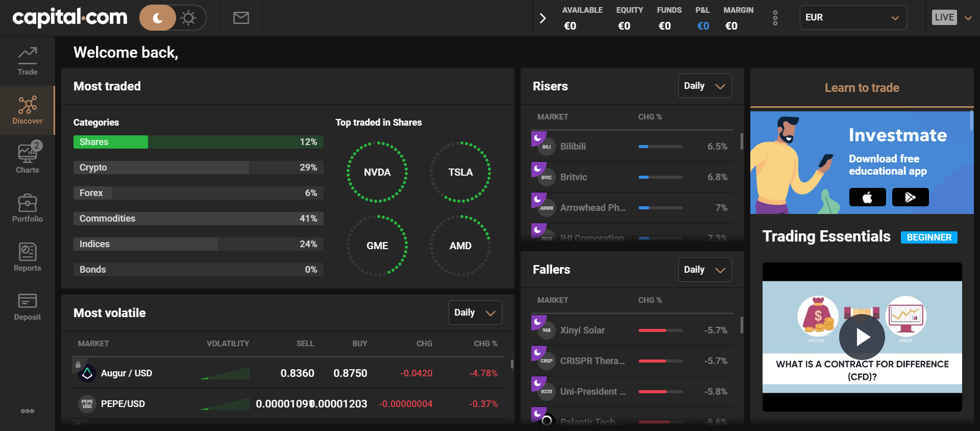
Task: Click the Risers list scrollbar
Action: [x=742, y=141]
